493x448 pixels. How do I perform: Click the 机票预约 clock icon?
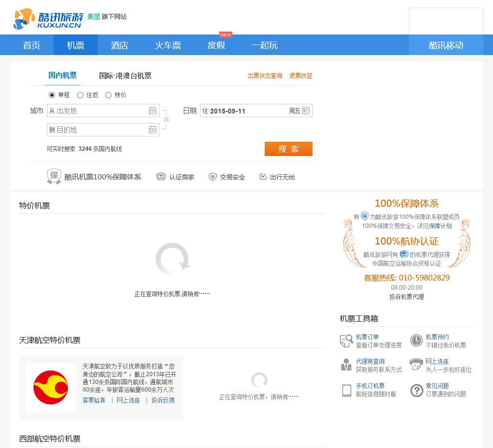click(416, 340)
